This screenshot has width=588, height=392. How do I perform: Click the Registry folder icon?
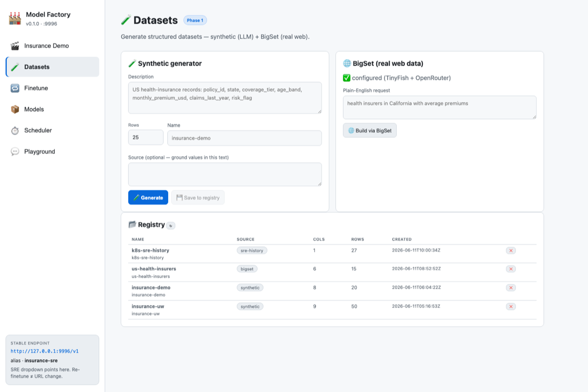pos(132,225)
